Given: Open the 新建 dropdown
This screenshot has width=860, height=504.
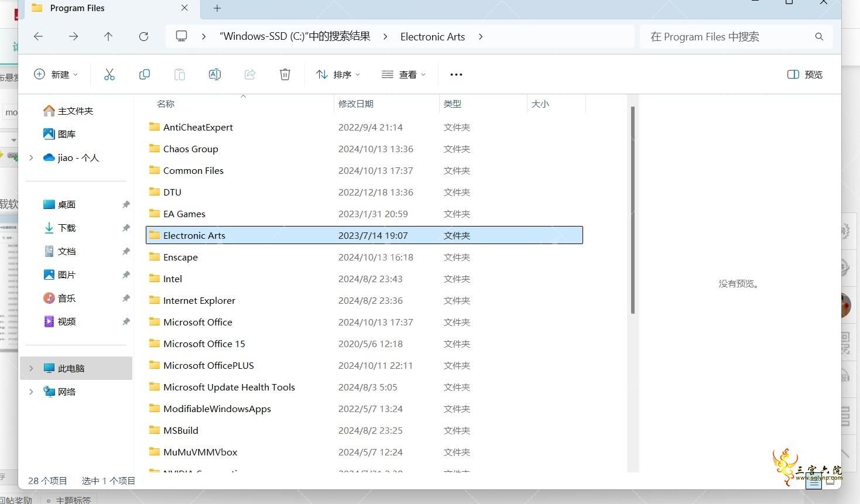Looking at the screenshot, I should click(x=56, y=74).
